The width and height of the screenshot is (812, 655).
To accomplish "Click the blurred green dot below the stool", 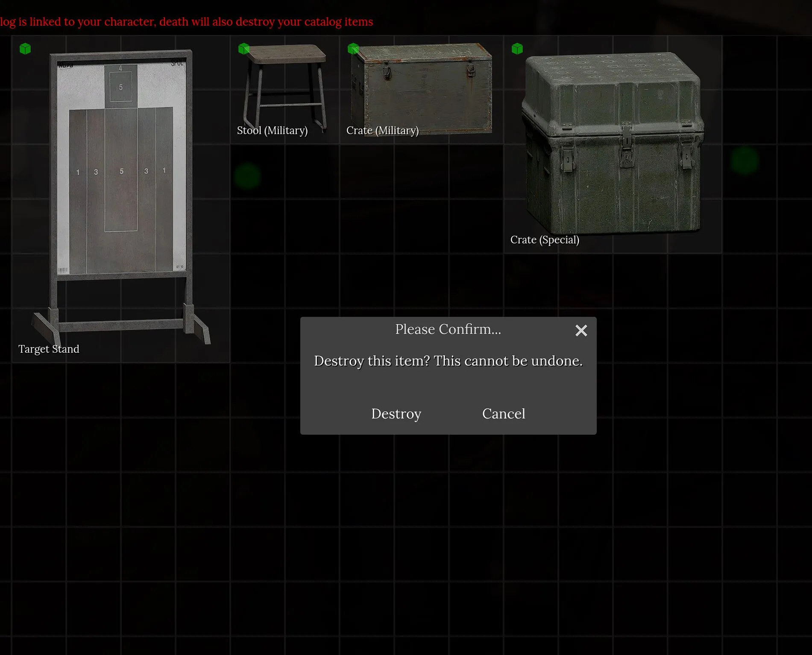I will (x=248, y=176).
